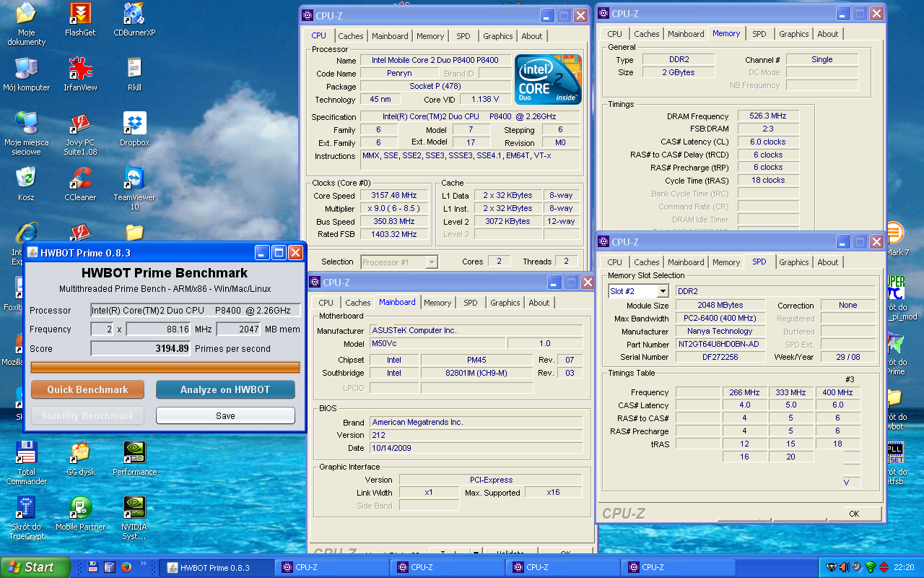Screen dimensions: 924x578
Task: Click the Intel Core 2 Duo inside logo
Action: (548, 79)
